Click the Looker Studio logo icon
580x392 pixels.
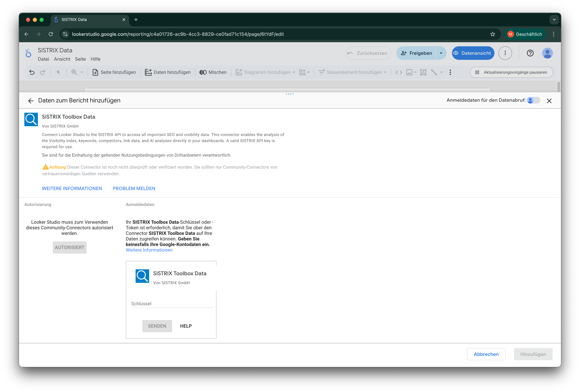[x=28, y=53]
